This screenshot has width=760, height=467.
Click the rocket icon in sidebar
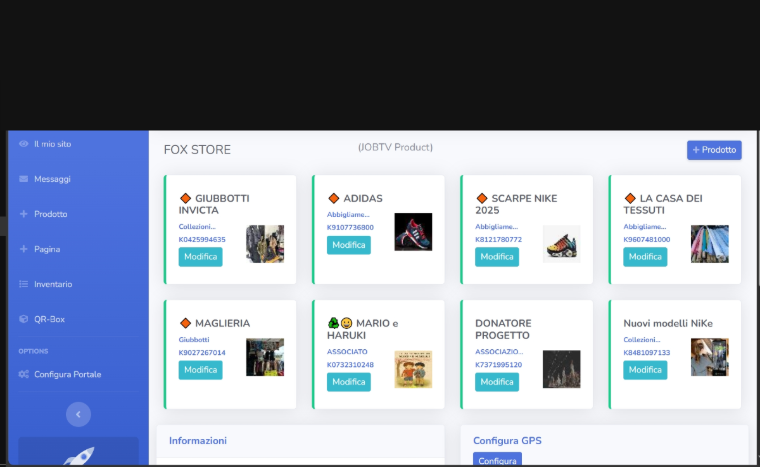tap(79, 456)
